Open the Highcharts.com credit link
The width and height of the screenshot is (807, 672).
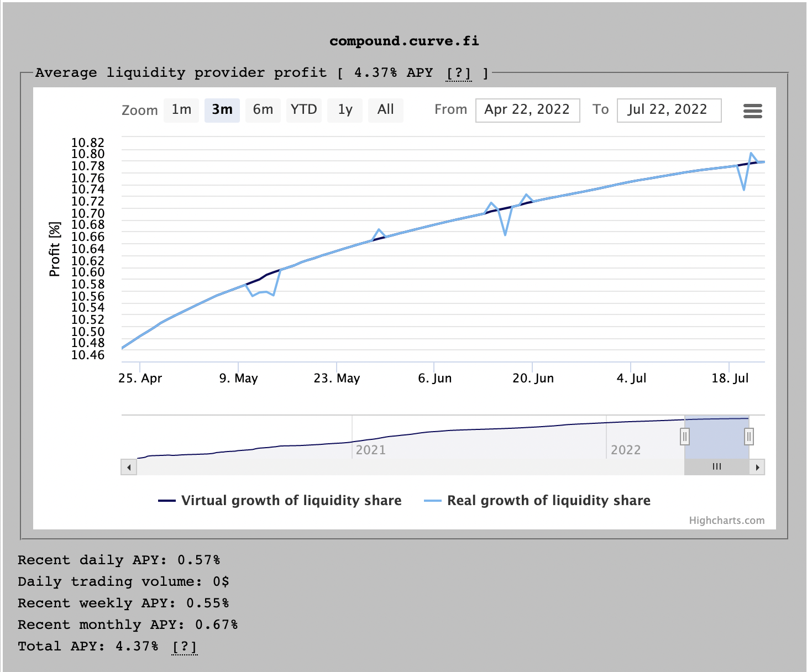point(727,521)
